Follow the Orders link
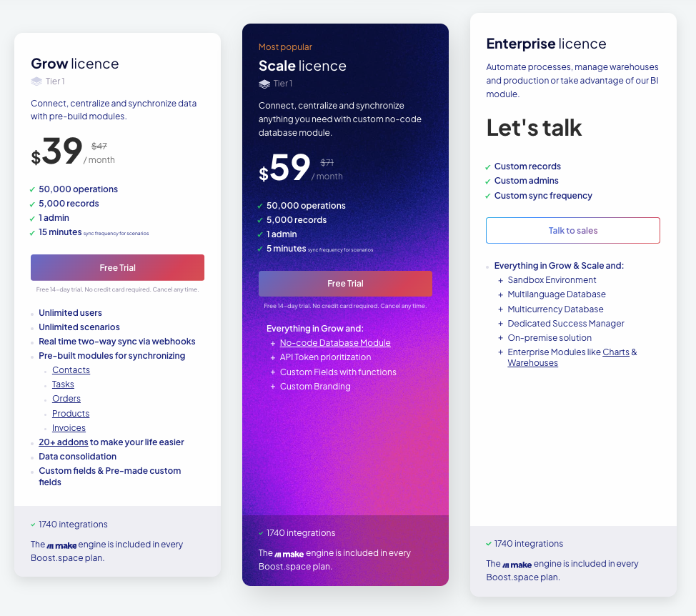 (66, 399)
